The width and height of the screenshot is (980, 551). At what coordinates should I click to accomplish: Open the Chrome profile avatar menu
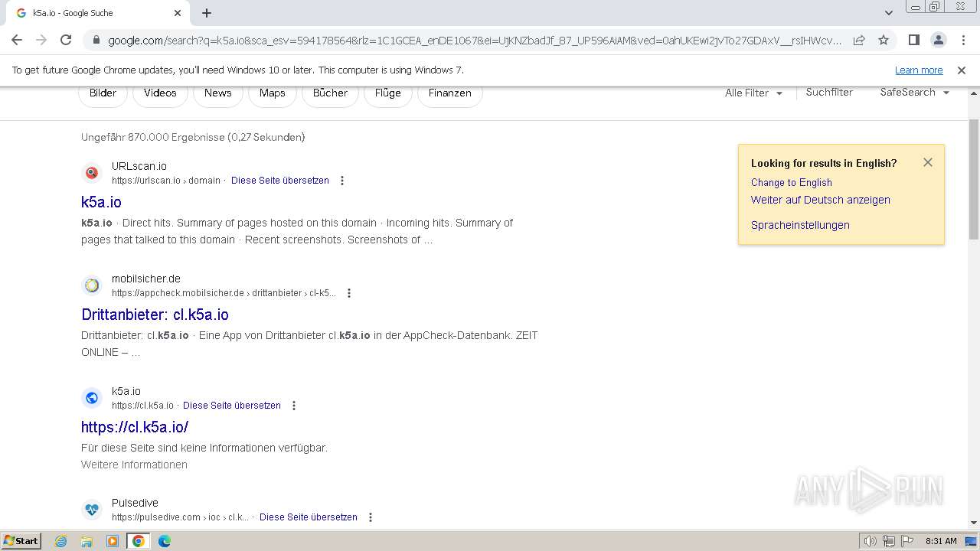point(938,40)
